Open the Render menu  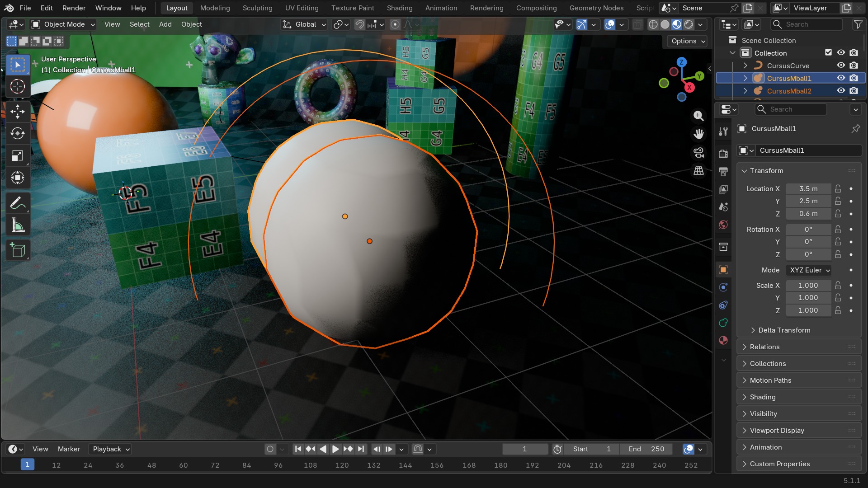click(74, 8)
